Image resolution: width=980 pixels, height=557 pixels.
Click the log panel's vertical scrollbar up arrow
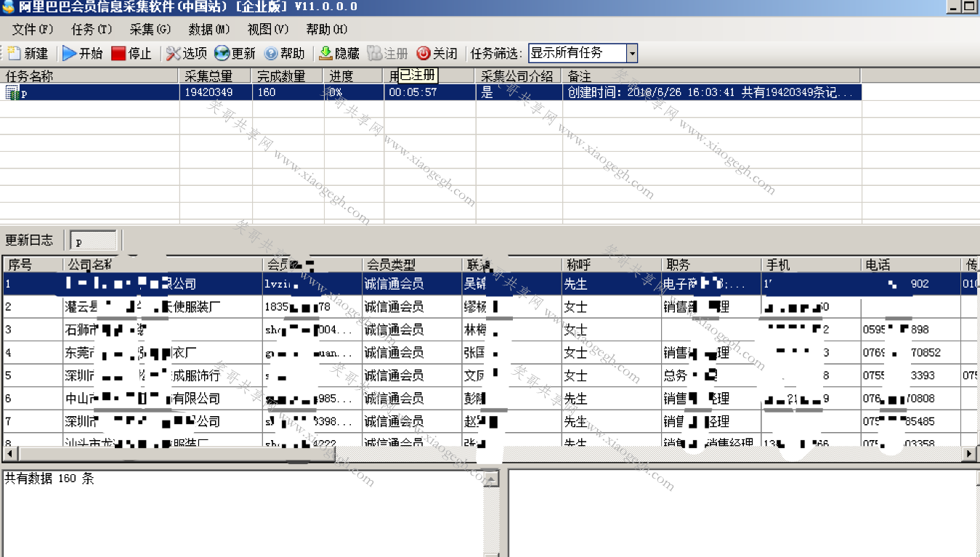492,479
